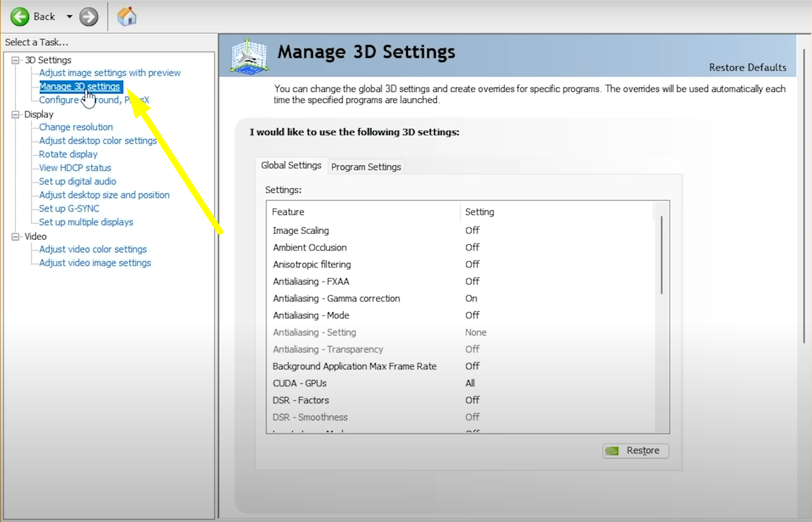Select Background Application Max Frame Rate row
The image size is (812, 522).
[460, 366]
